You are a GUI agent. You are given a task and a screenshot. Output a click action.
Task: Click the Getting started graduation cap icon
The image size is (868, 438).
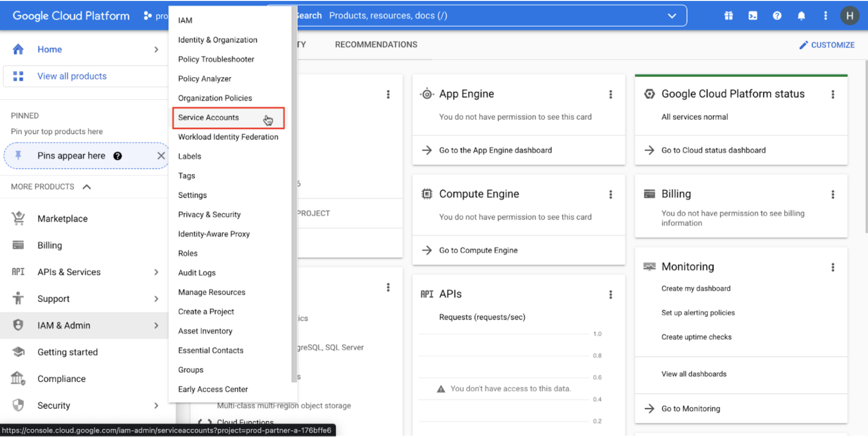[x=18, y=352]
